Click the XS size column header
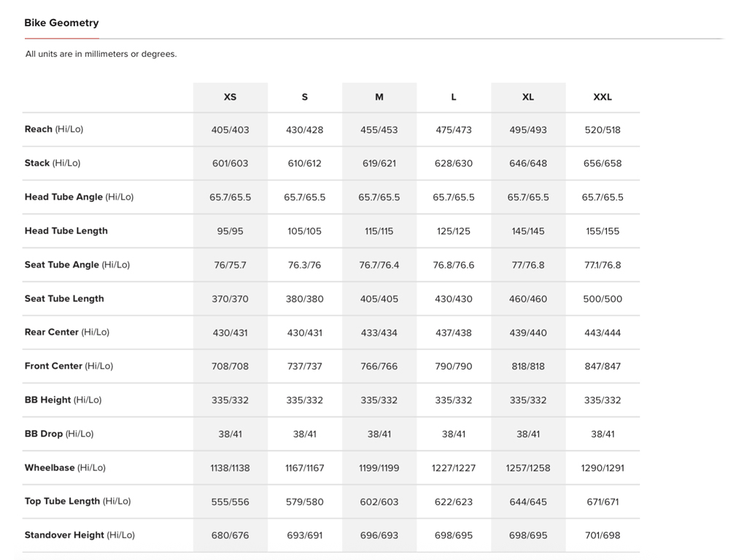The image size is (747, 560). click(x=230, y=97)
